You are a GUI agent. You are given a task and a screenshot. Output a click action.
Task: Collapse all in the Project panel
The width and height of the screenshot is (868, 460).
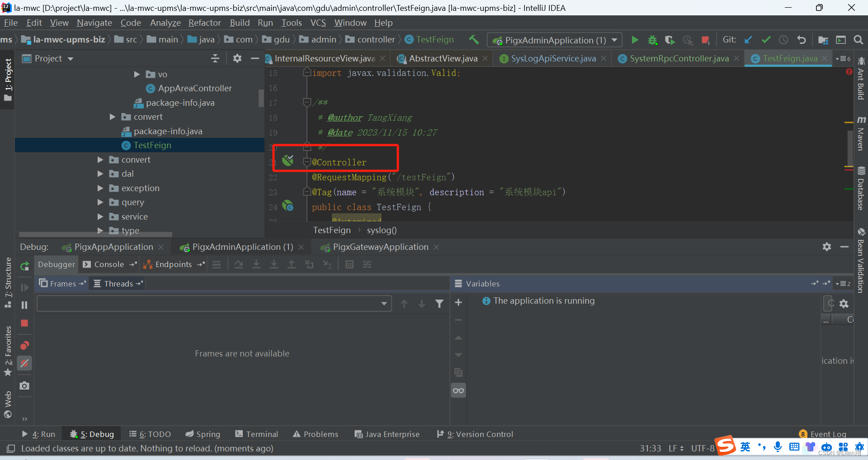(215, 58)
